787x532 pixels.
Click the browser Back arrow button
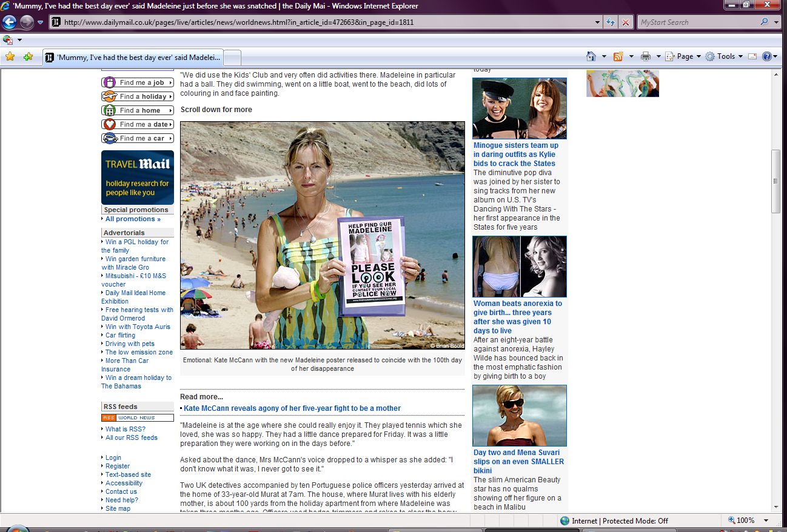pos(10,22)
